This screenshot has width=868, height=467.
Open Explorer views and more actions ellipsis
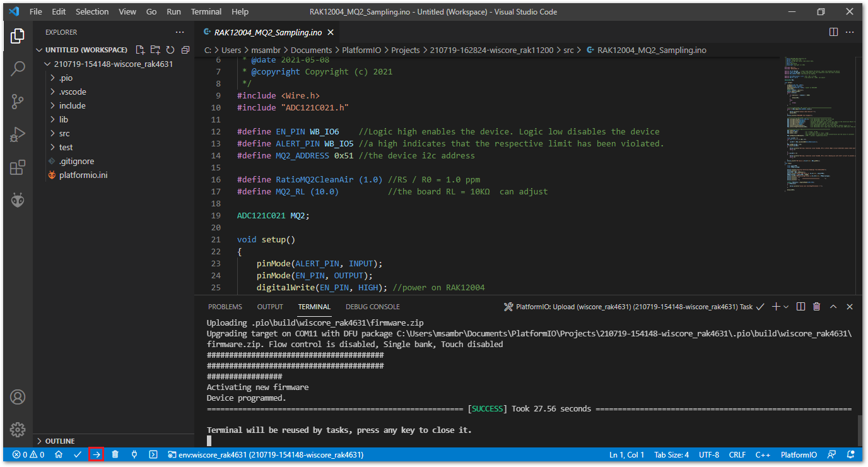pyautogui.click(x=180, y=32)
